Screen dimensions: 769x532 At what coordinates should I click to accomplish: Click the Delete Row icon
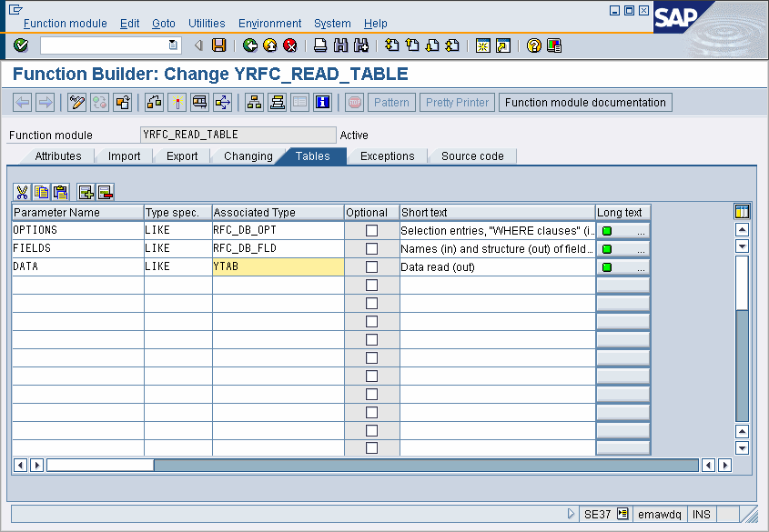105,192
